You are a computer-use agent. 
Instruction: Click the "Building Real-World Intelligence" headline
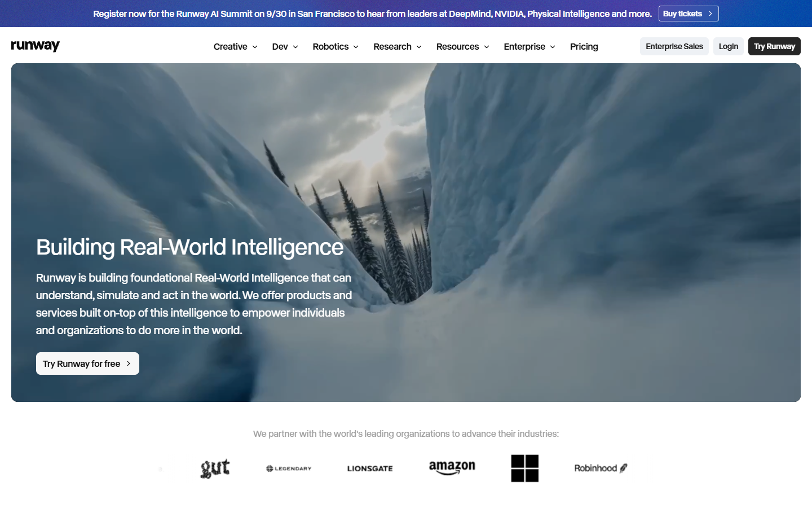click(190, 247)
